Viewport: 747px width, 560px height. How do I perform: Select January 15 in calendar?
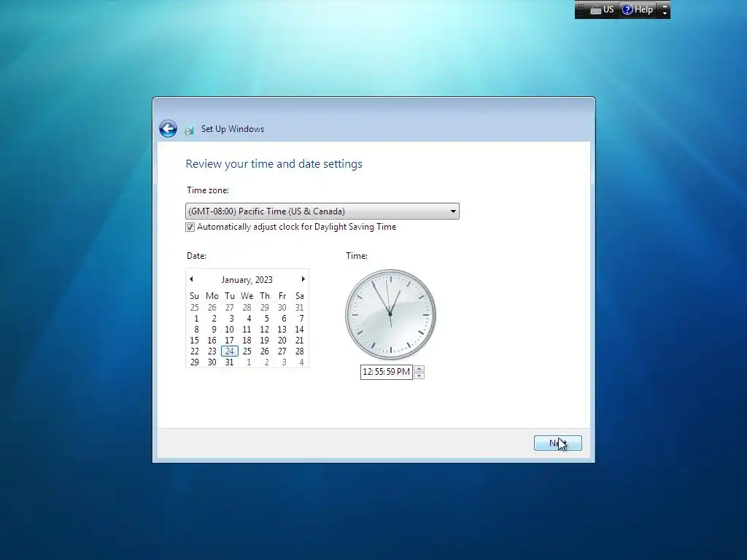194,340
